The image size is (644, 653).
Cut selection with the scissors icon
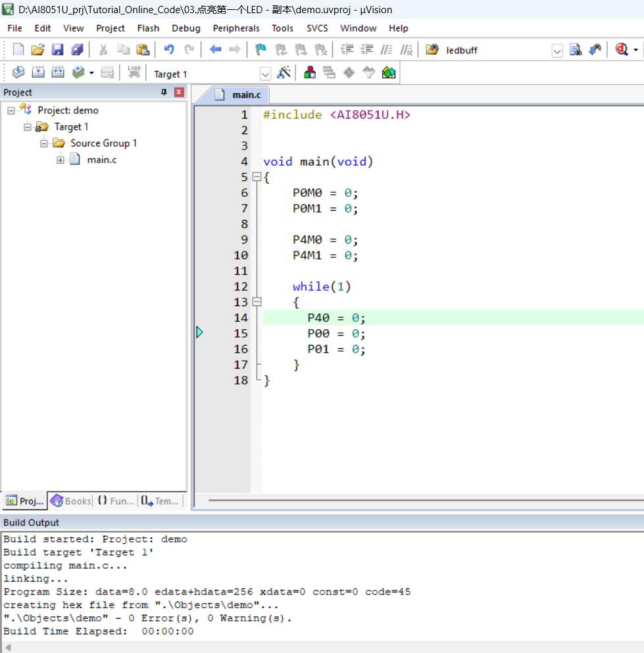(103, 49)
